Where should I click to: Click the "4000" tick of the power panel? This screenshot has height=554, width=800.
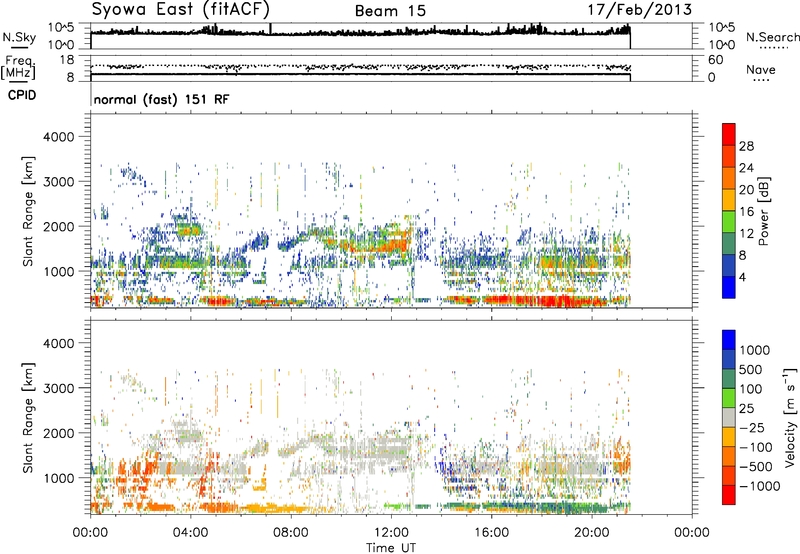(59, 137)
